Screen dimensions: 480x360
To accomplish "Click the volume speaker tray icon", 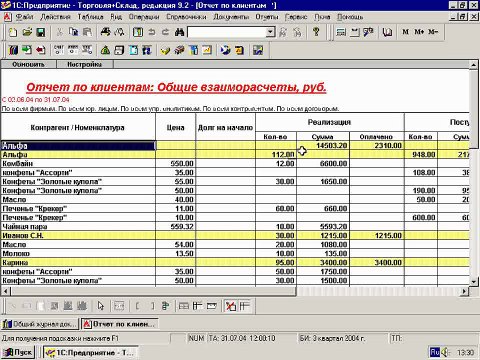I will pos(445,352).
